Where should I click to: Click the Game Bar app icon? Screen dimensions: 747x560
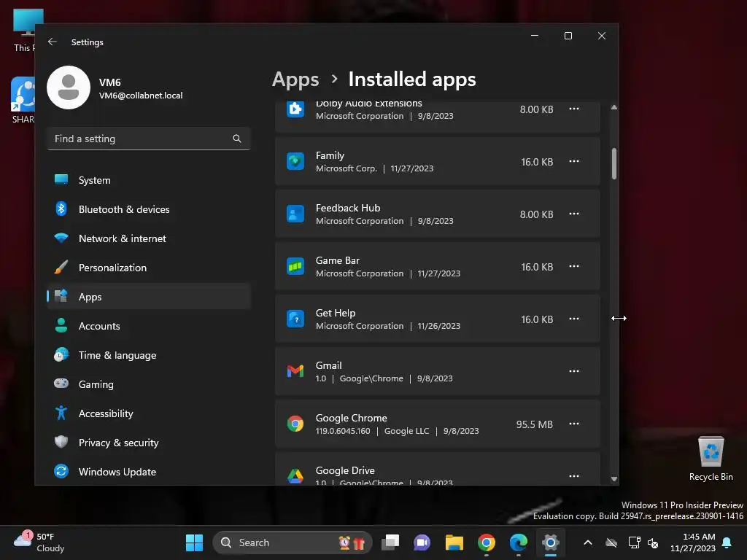(295, 266)
